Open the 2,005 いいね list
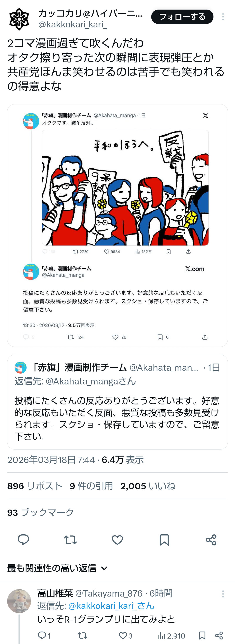 (148, 486)
